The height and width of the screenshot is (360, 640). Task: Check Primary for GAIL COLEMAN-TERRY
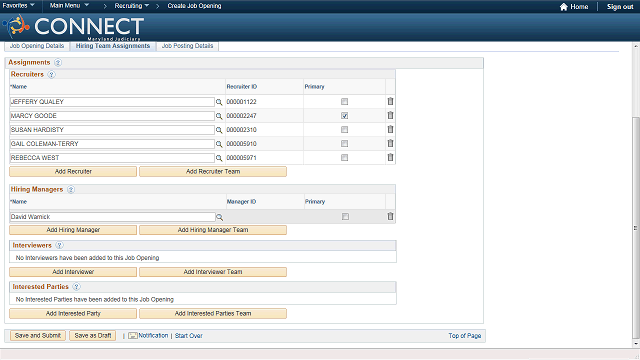pyautogui.click(x=344, y=144)
